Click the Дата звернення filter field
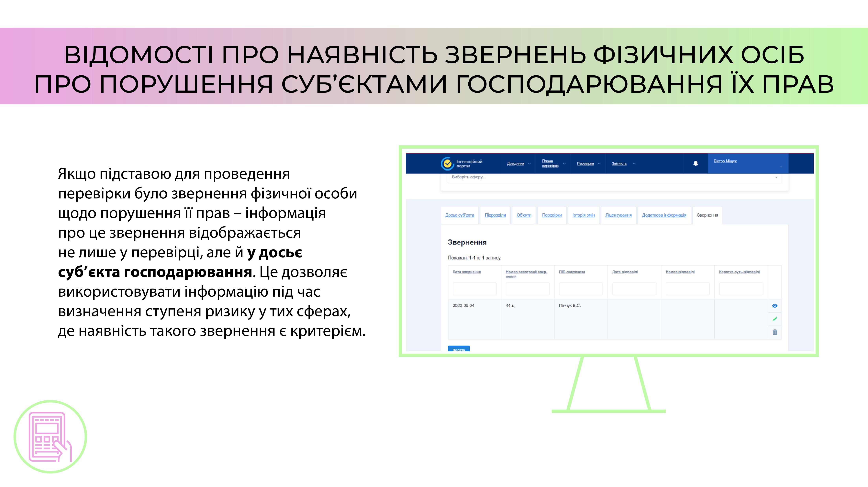The image size is (868, 487). pyautogui.click(x=474, y=289)
